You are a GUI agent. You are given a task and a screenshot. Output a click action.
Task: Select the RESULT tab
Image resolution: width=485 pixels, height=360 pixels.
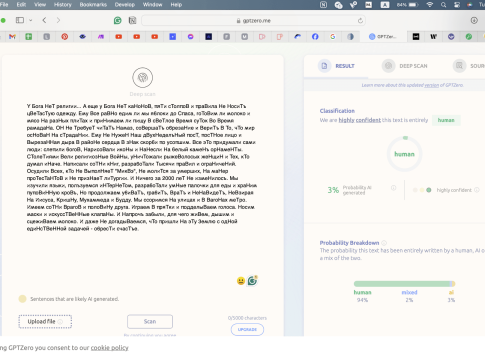[337, 66]
